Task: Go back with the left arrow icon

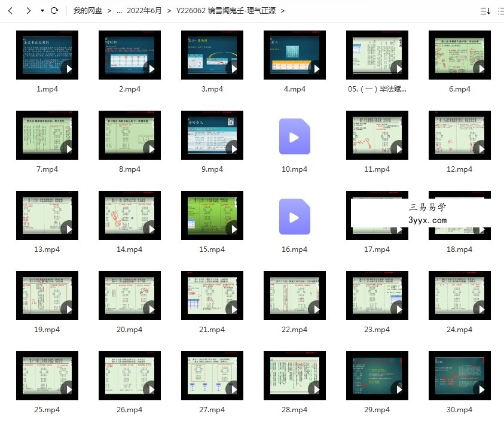Action: pyautogui.click(x=10, y=11)
